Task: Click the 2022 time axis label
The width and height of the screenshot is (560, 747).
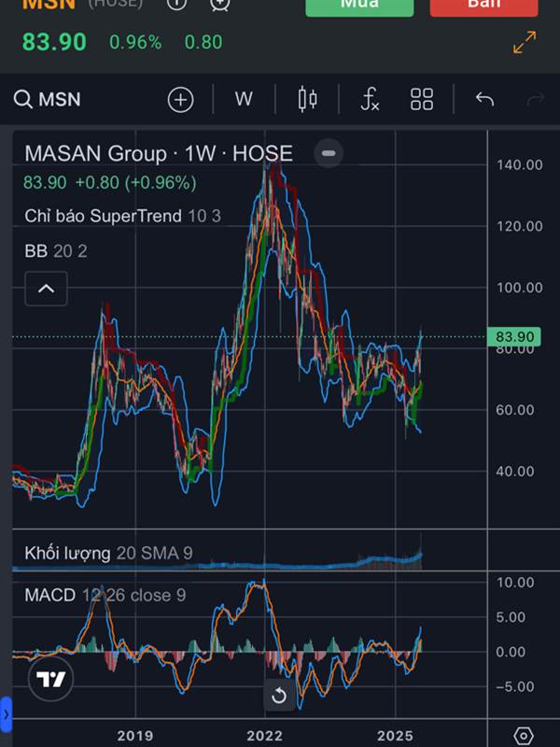Action: pyautogui.click(x=265, y=736)
